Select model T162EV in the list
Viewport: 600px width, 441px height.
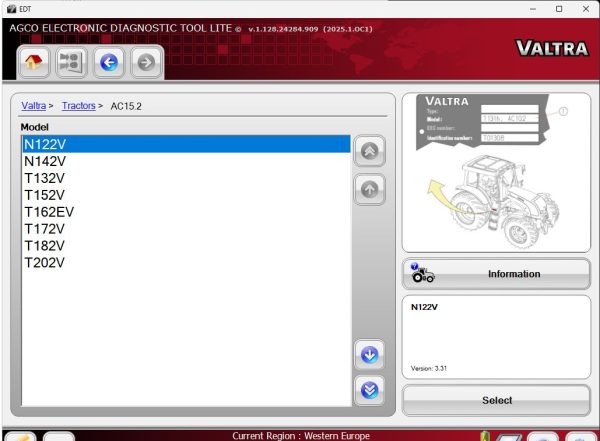[x=186, y=212]
